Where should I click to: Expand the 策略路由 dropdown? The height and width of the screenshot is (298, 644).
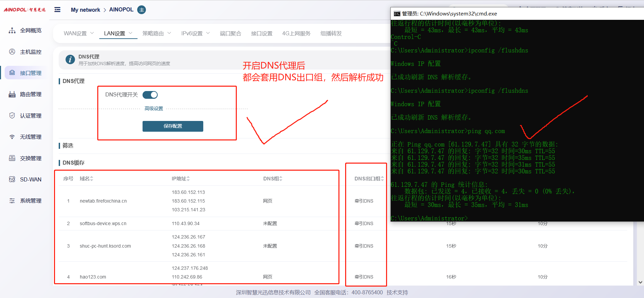[x=157, y=33]
